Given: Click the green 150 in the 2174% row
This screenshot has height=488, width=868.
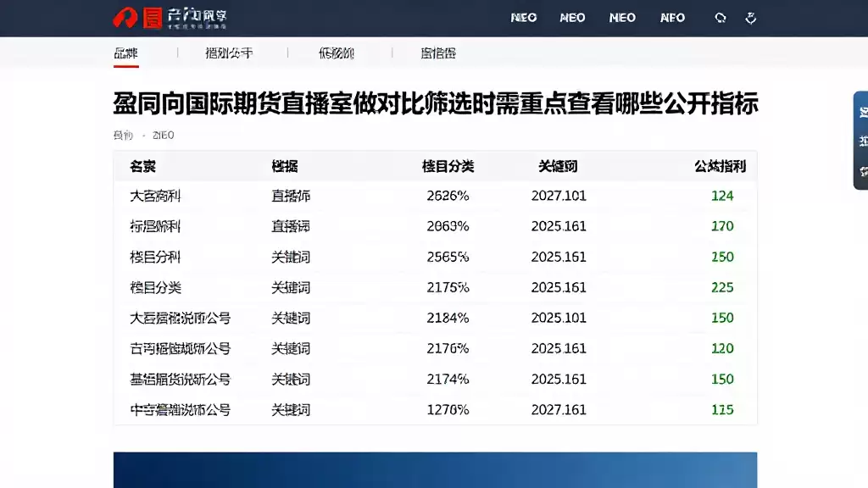Looking at the screenshot, I should point(722,380).
